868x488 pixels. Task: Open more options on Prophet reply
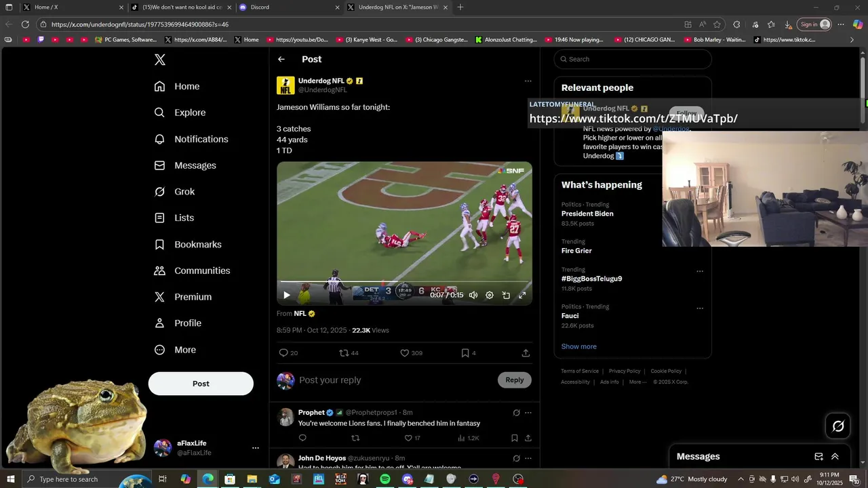click(528, 413)
